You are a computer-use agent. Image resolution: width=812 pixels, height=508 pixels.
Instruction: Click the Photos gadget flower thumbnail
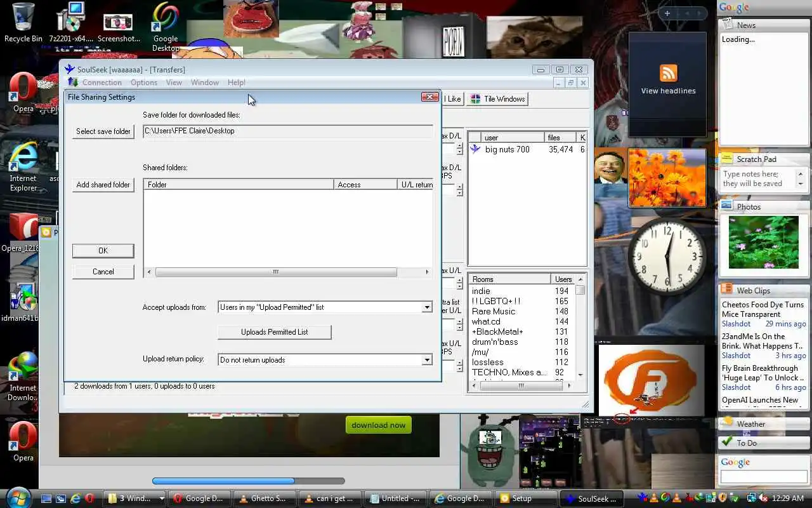point(763,242)
